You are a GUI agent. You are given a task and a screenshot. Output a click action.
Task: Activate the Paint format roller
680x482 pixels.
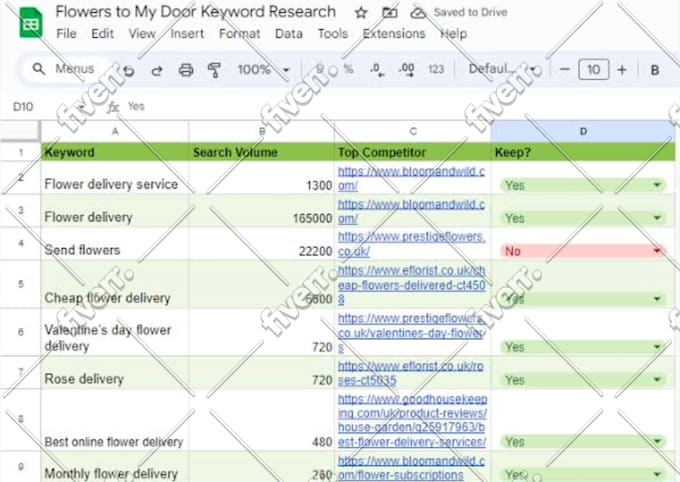[214, 69]
